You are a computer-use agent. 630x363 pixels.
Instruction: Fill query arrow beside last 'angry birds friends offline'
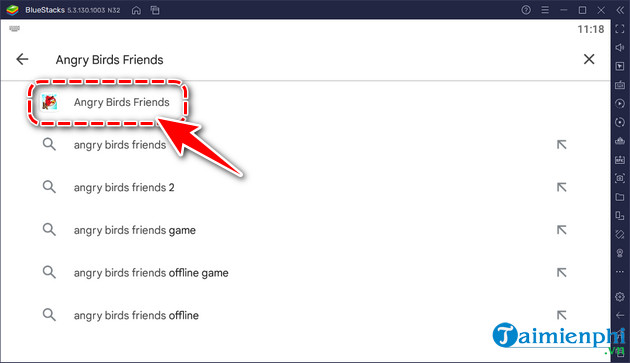(561, 315)
